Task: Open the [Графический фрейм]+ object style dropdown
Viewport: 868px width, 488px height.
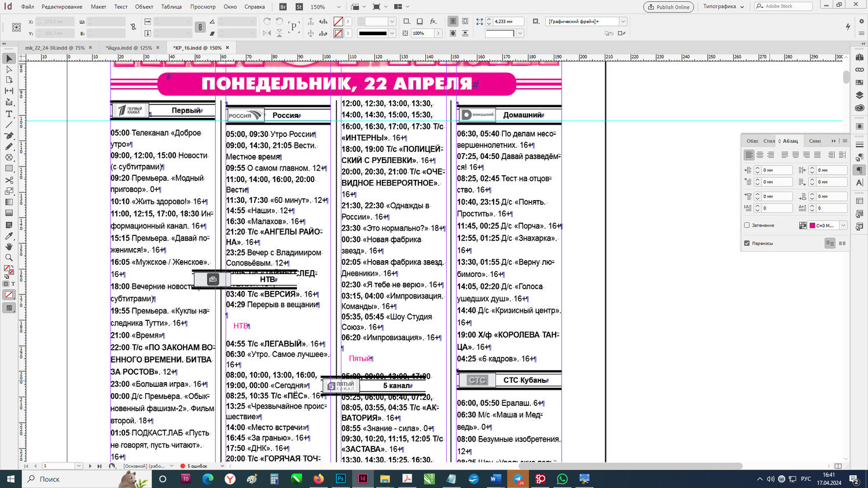Action: pyautogui.click(x=623, y=21)
